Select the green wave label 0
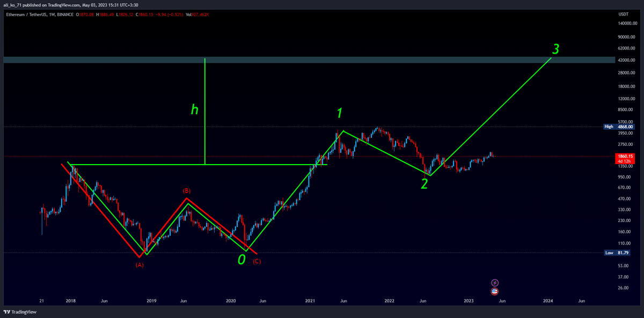The width and height of the screenshot is (644, 318). [241, 260]
